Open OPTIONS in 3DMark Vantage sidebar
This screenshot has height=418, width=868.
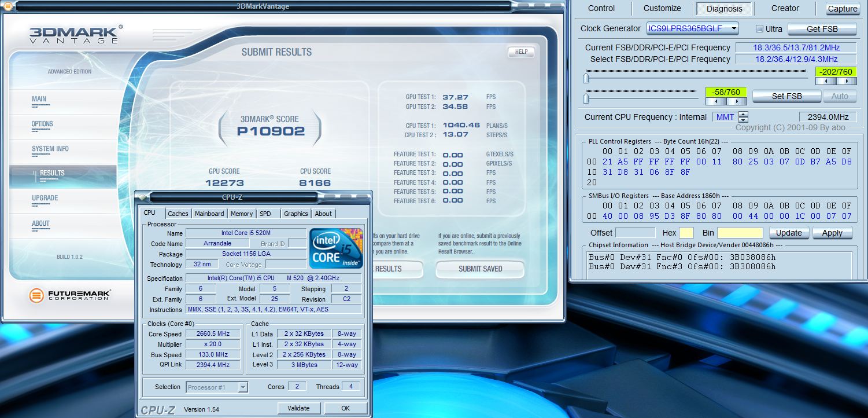click(42, 124)
